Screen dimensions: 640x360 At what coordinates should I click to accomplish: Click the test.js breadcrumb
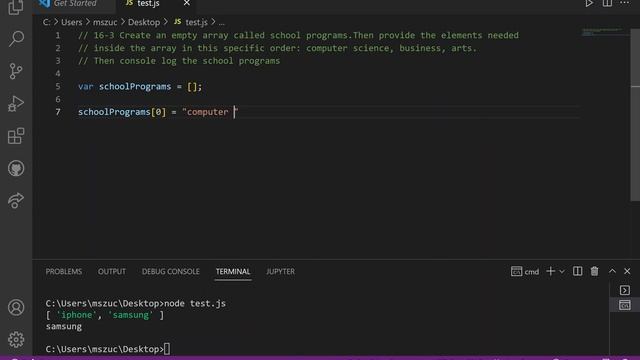(x=196, y=22)
